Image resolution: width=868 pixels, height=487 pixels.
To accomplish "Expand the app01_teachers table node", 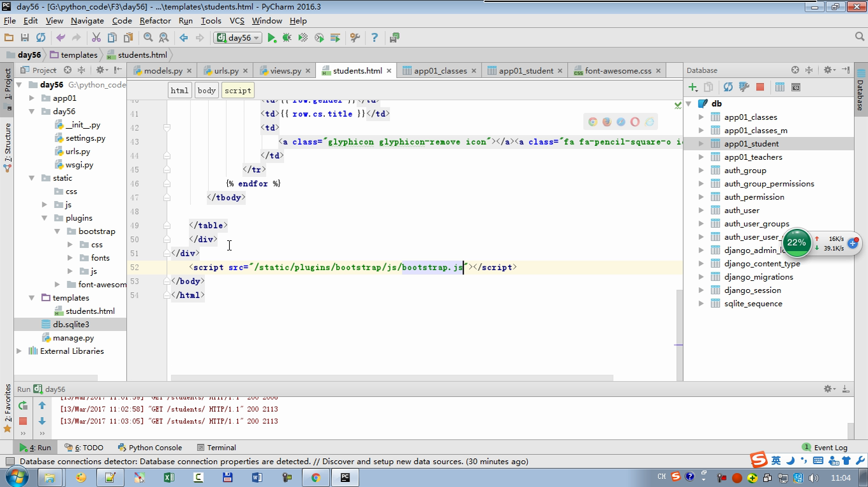I will 701,157.
